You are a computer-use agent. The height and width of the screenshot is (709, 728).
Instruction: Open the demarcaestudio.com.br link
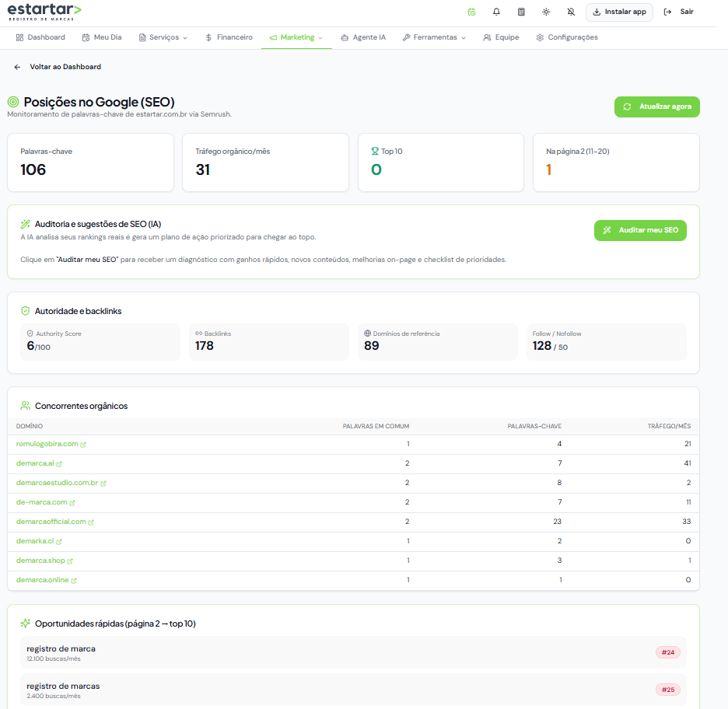[57, 483]
